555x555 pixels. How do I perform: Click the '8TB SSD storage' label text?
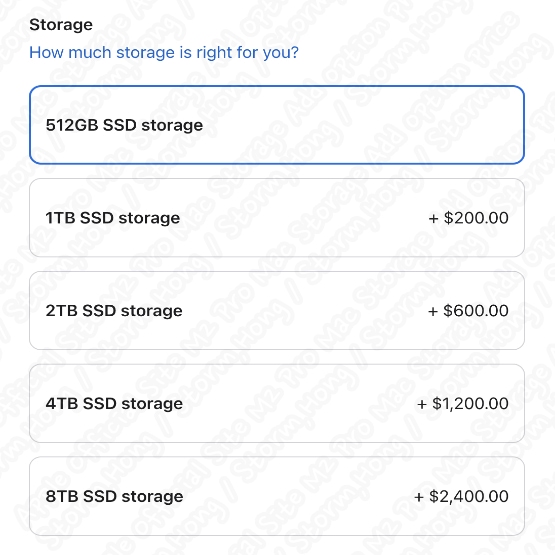pos(114,496)
